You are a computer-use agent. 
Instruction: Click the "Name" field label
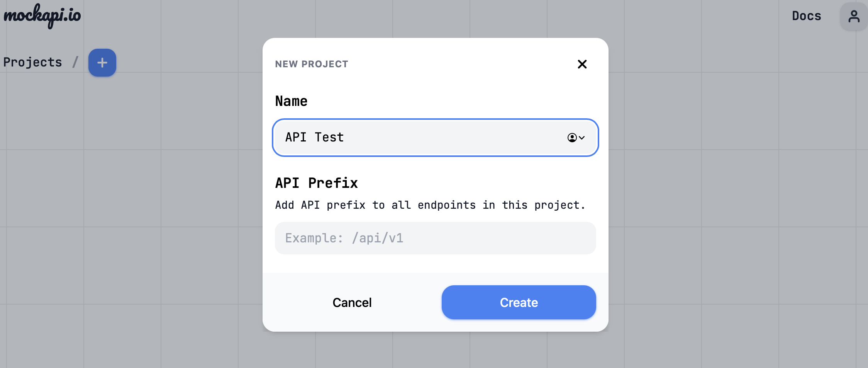(291, 101)
